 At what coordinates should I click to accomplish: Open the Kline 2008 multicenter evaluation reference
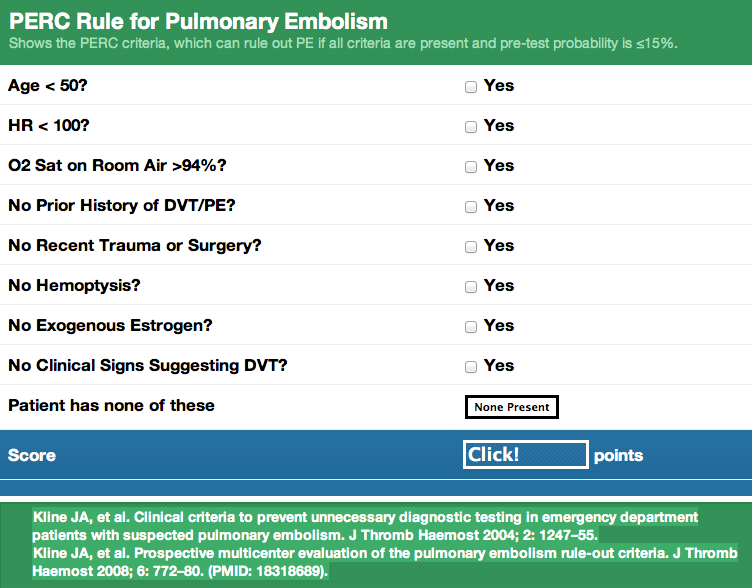385,562
